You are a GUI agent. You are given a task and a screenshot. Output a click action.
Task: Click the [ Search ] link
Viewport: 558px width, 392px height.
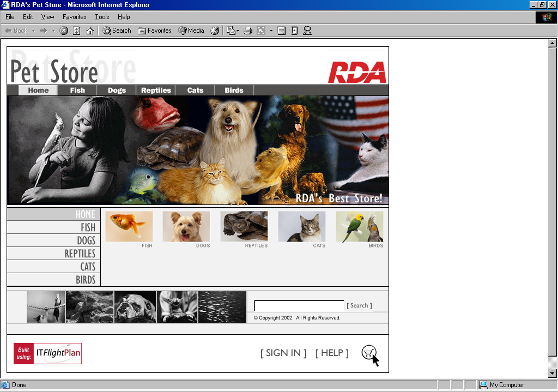click(x=360, y=305)
